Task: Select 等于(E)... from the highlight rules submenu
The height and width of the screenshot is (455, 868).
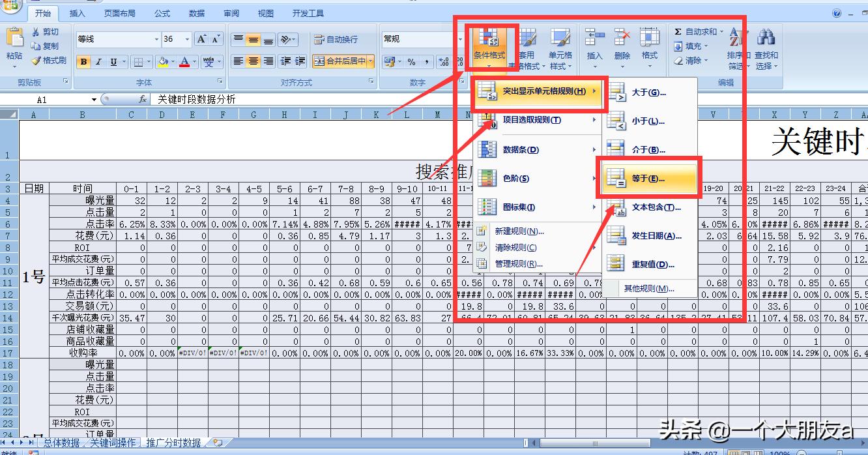Action: point(648,179)
